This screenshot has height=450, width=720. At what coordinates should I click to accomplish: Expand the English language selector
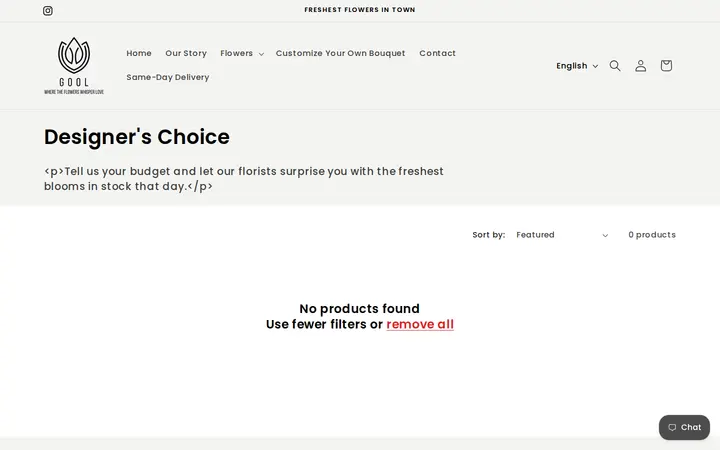pyautogui.click(x=577, y=66)
